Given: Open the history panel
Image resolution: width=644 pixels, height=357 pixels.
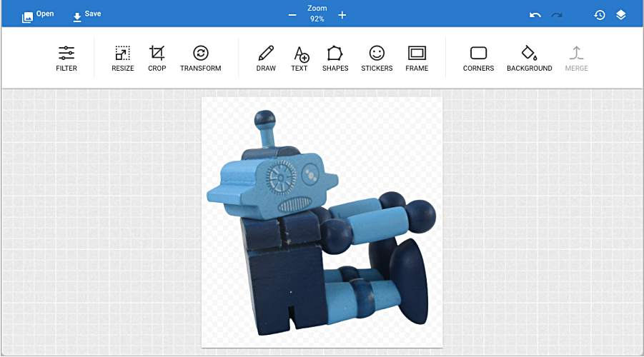Looking at the screenshot, I should pos(600,15).
